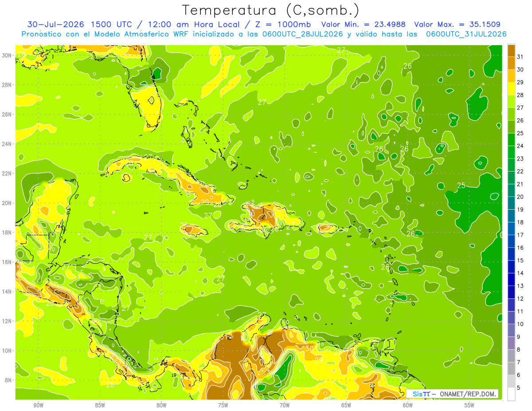Click the title 'Temperatura (C,somb.)'
The width and height of the screenshot is (532, 411).
pyautogui.click(x=270, y=10)
